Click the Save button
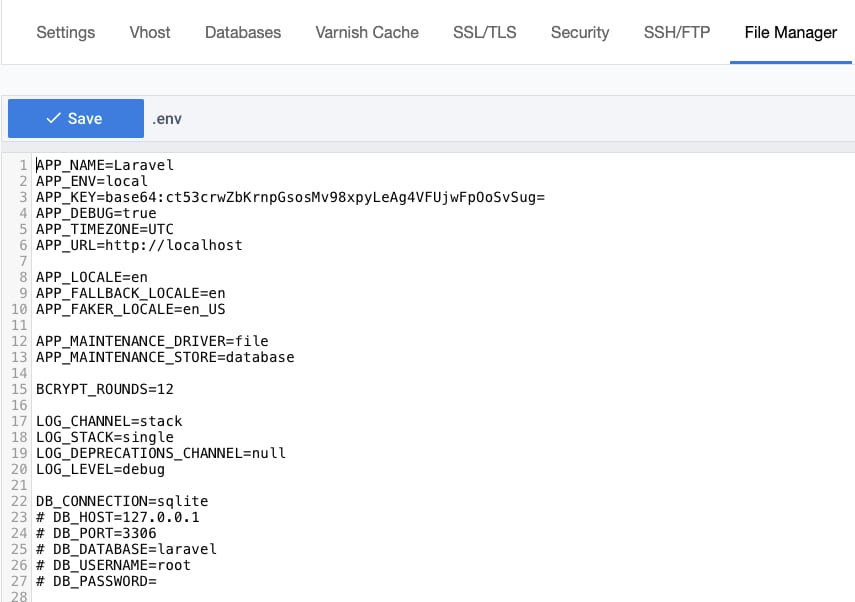Viewport: 855px width, 602px height. click(75, 118)
